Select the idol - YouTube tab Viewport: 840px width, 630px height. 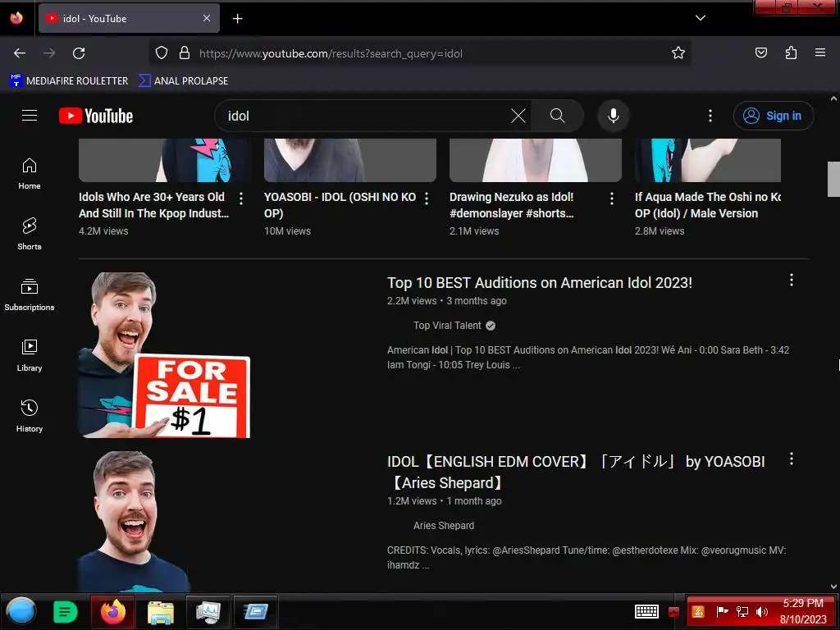tap(129, 18)
